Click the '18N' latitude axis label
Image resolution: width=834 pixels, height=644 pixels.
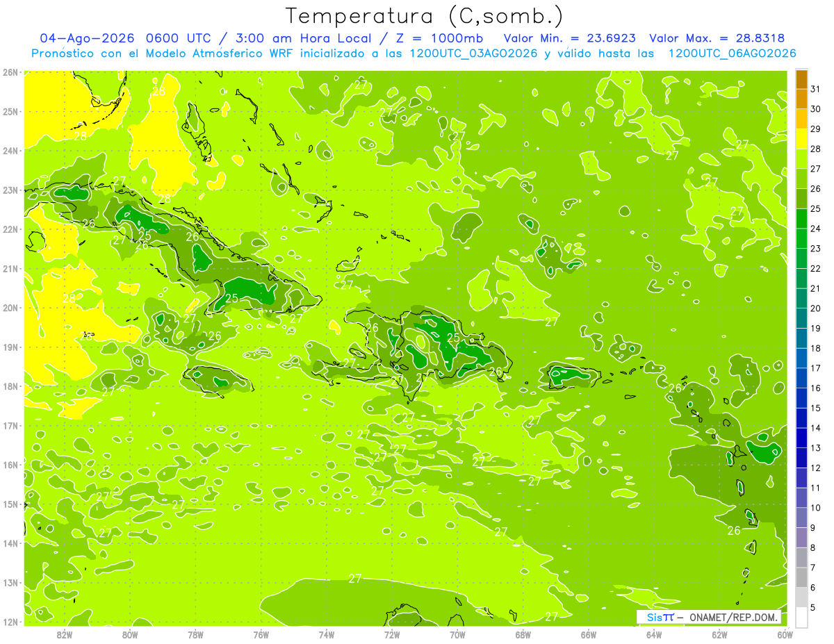[10, 386]
